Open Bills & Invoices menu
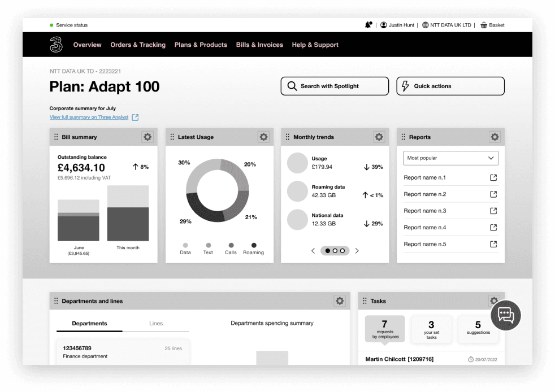This screenshot has height=392, width=555. (259, 45)
